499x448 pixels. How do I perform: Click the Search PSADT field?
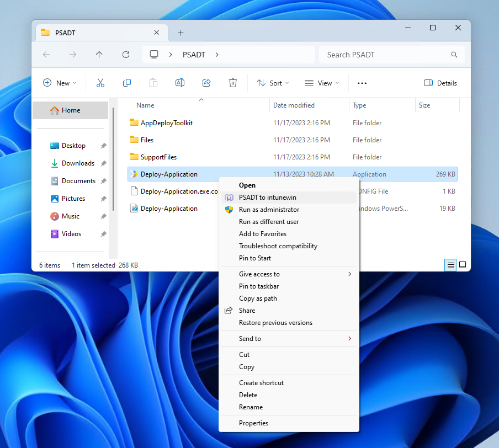point(392,55)
